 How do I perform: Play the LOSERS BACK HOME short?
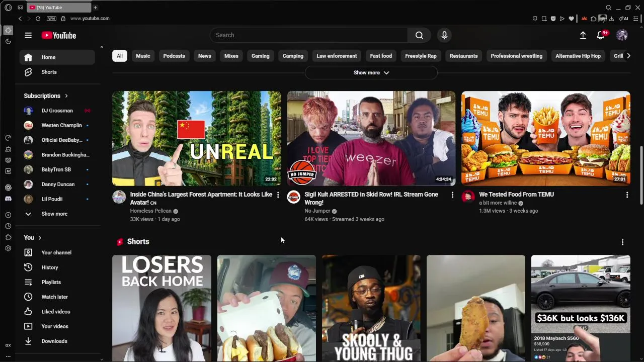click(x=162, y=308)
